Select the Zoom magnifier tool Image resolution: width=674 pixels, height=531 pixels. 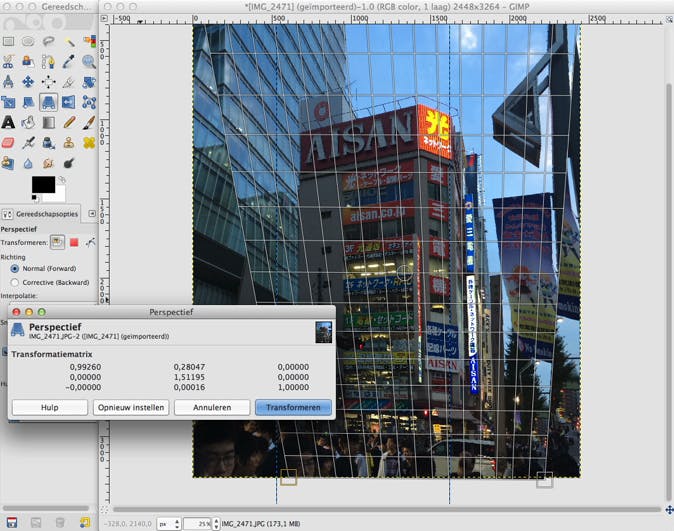(x=89, y=61)
